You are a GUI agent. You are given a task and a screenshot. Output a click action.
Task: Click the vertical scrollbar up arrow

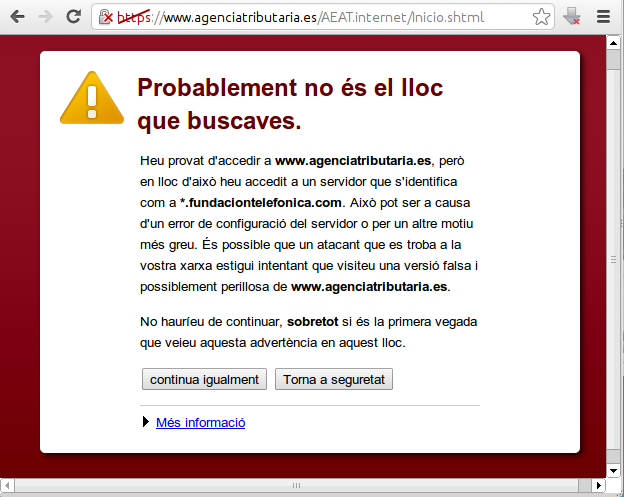tap(614, 43)
